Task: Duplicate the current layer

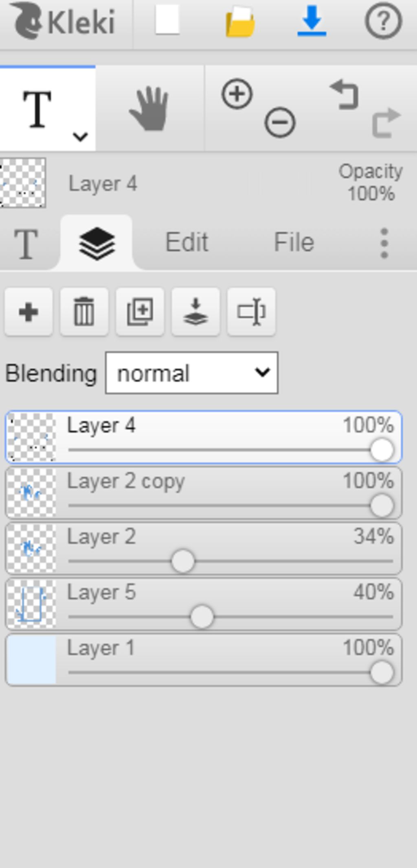Action: (x=140, y=312)
